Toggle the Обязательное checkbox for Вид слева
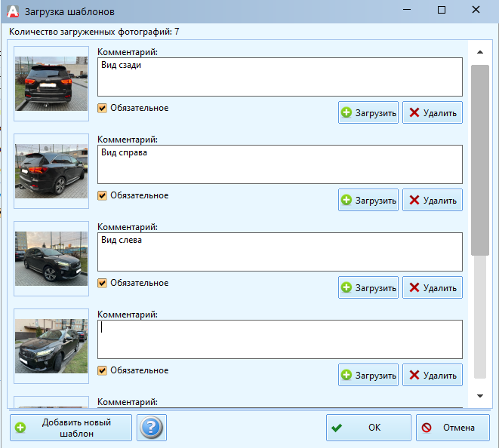The image size is (499, 448). (102, 283)
